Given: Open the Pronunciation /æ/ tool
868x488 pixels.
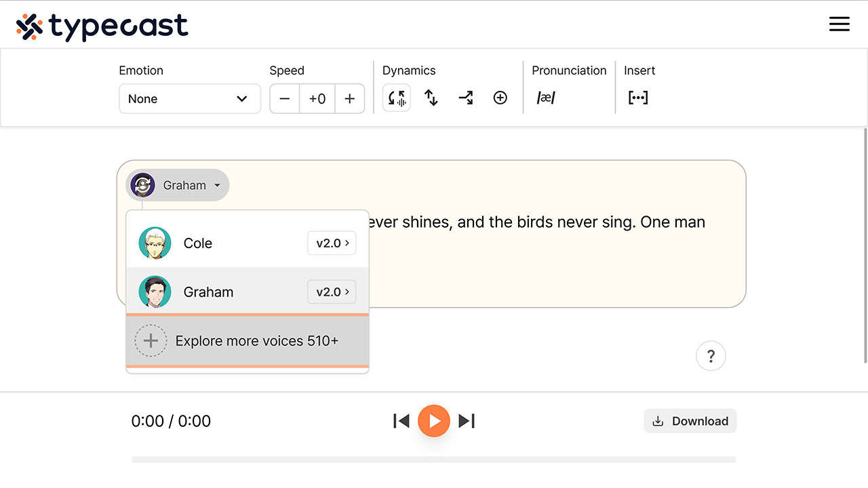Looking at the screenshot, I should tap(546, 98).
